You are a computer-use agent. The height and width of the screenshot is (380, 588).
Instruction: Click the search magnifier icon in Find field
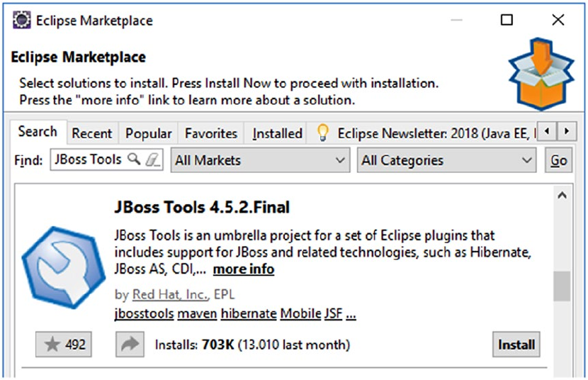click(x=134, y=159)
